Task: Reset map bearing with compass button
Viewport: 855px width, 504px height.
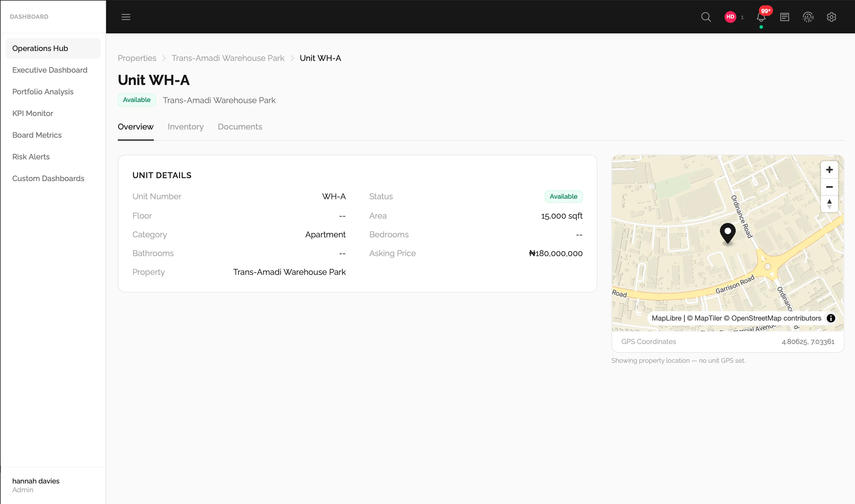Action: (x=829, y=204)
